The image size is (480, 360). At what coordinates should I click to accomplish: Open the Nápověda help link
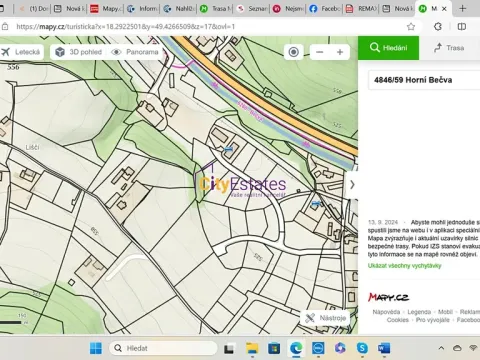(x=386, y=312)
